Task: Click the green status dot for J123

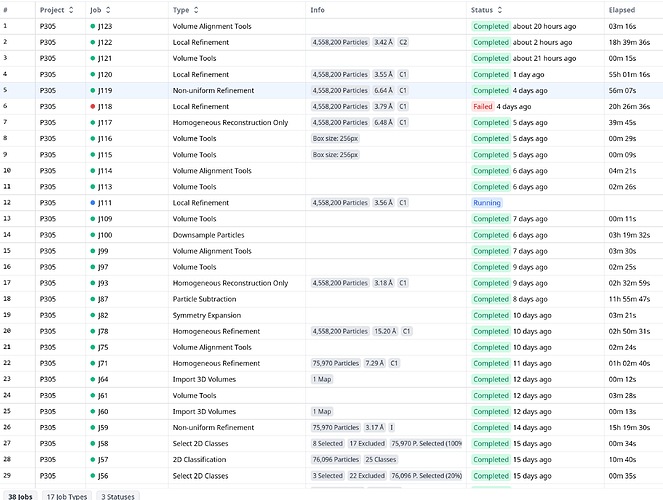Action: click(93, 26)
